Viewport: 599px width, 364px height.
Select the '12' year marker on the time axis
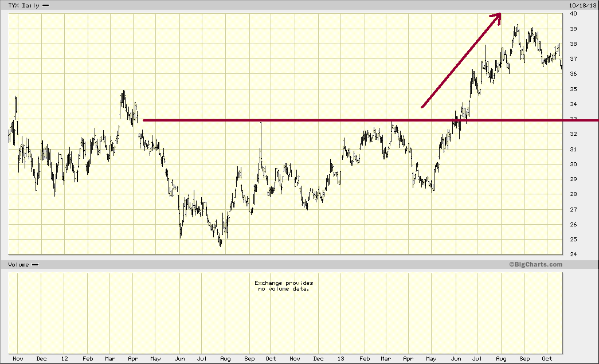pos(64,359)
